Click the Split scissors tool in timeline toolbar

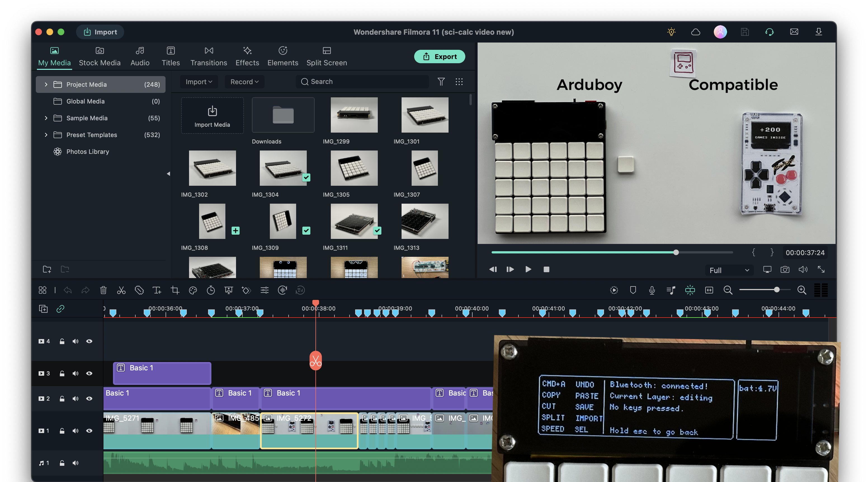pos(121,290)
